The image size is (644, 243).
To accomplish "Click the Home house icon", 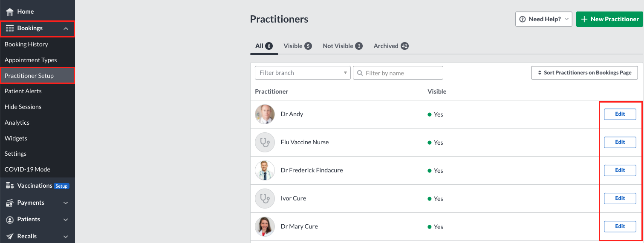I will tap(10, 11).
